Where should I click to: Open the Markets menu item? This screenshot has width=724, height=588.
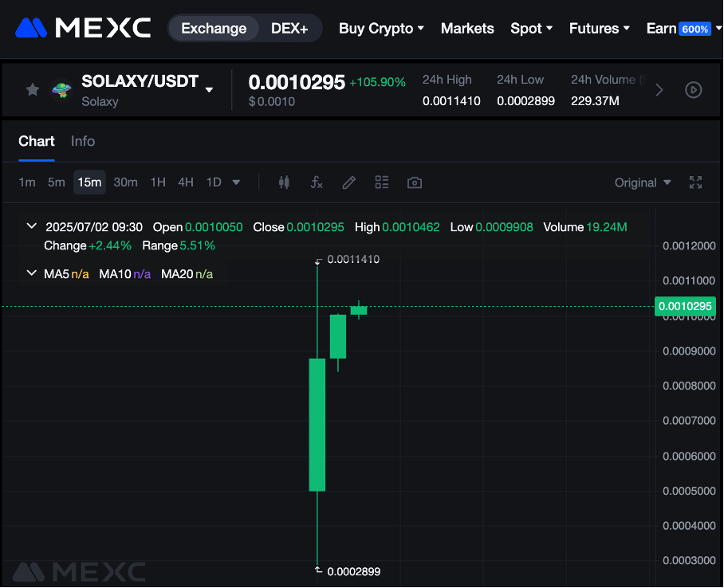coord(467,29)
